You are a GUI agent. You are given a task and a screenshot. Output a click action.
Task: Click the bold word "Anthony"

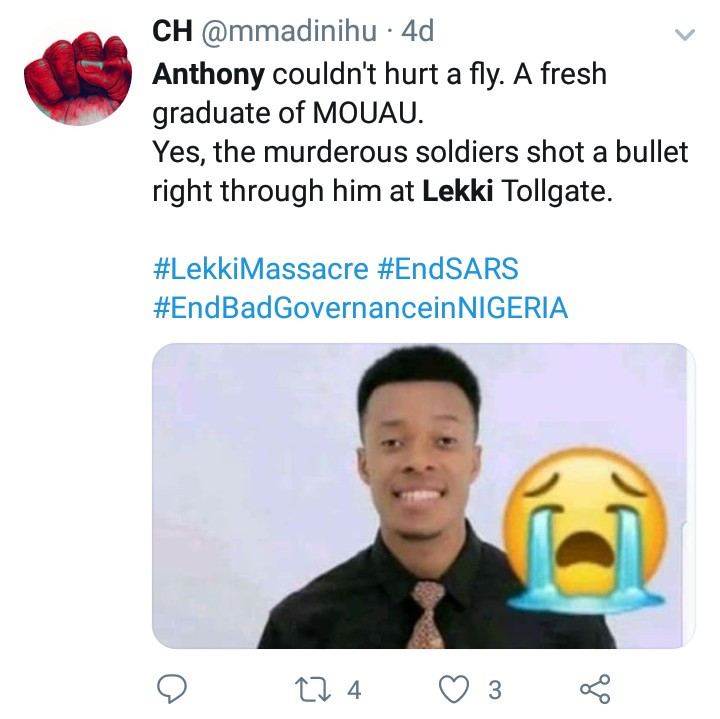(209, 74)
